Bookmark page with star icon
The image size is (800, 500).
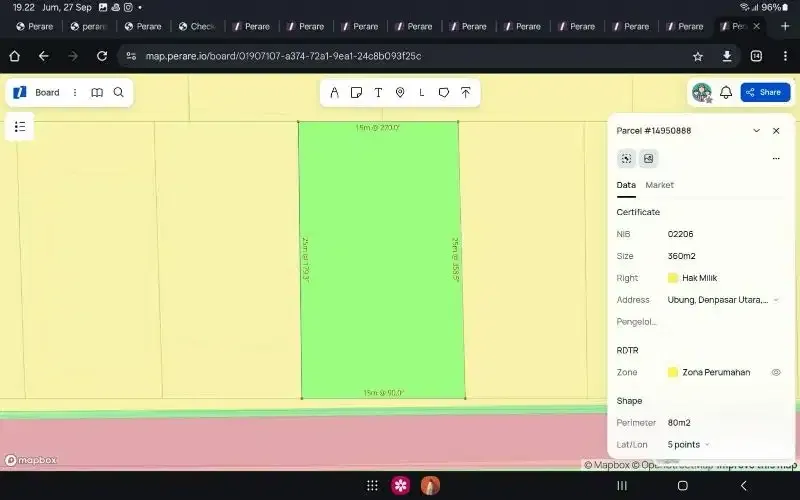click(698, 56)
